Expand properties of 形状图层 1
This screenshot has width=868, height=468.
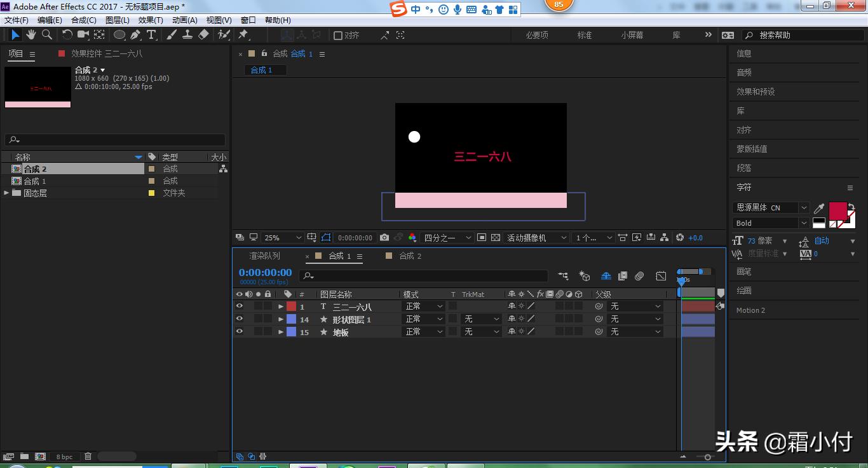point(281,319)
